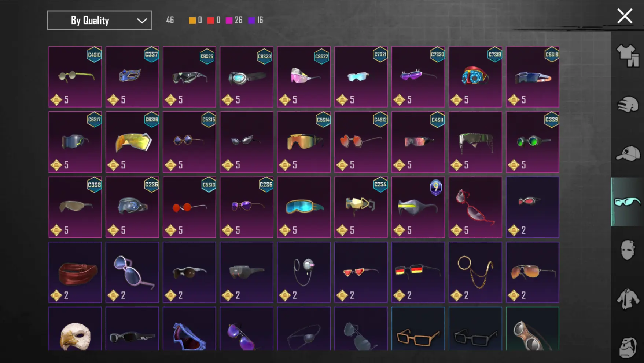
Task: Select the bottom sidebar head-cover category icon
Action: [628, 347]
